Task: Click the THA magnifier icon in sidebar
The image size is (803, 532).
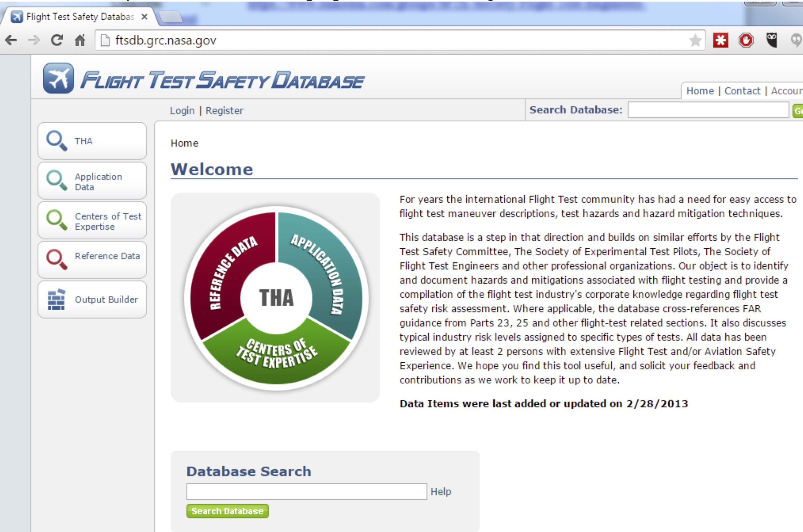Action: tap(56, 141)
